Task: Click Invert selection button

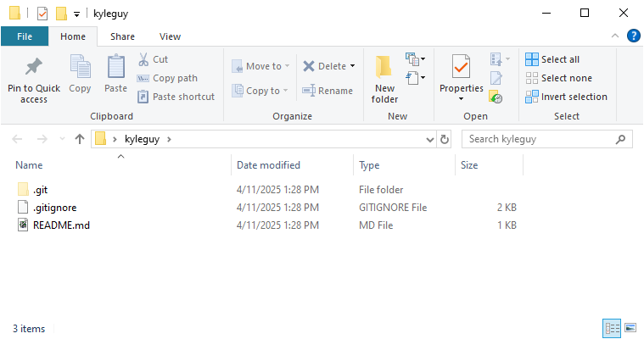Action: click(x=566, y=97)
